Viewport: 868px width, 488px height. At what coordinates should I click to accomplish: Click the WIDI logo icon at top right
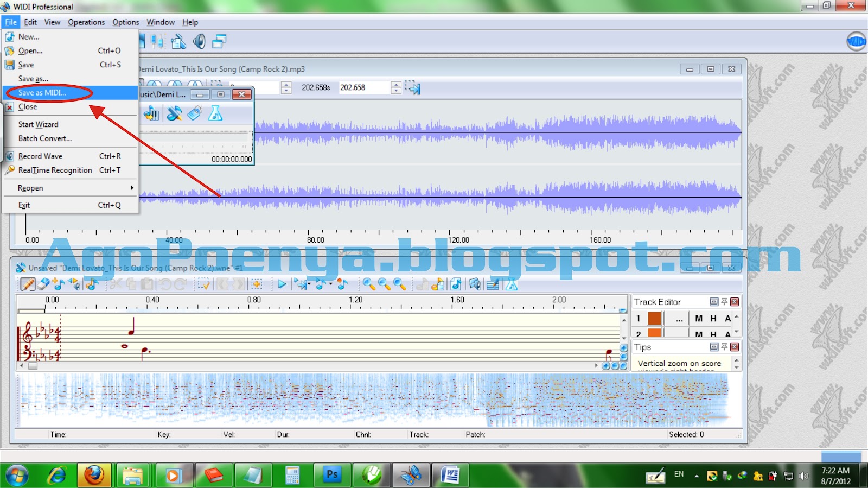tap(857, 41)
